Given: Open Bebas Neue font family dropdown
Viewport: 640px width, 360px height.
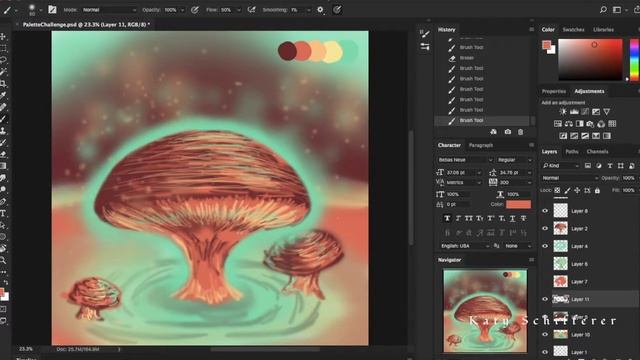Looking at the screenshot, I should click(465, 160).
